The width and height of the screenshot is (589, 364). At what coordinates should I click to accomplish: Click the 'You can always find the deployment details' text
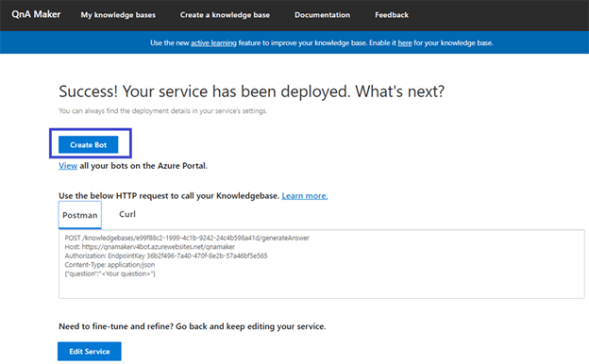click(162, 111)
